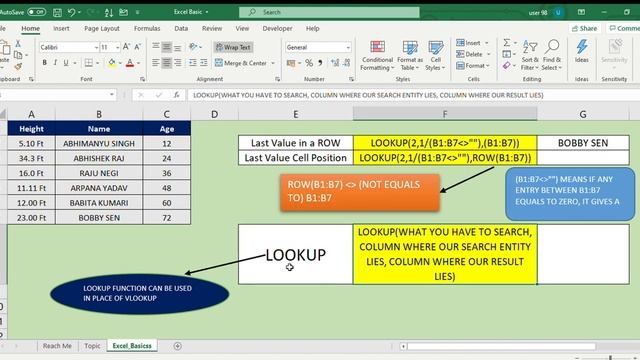This screenshot has height=360, width=640.
Task: Expand the Insert cells dropdown arrow
Action: pyautogui.click(x=487, y=43)
